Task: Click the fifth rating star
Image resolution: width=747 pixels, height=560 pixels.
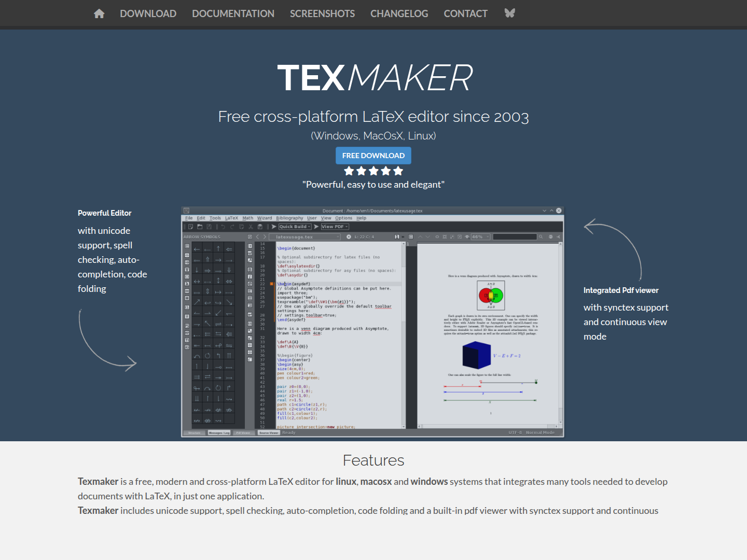Action: coord(398,171)
